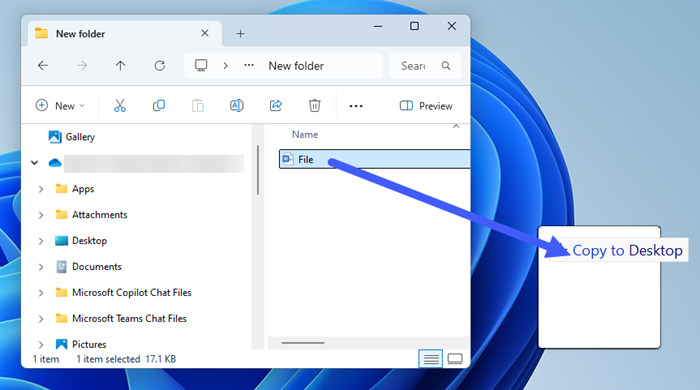The width and height of the screenshot is (700, 390).
Task: Click the Rename icon in toolbar
Action: coord(237,106)
